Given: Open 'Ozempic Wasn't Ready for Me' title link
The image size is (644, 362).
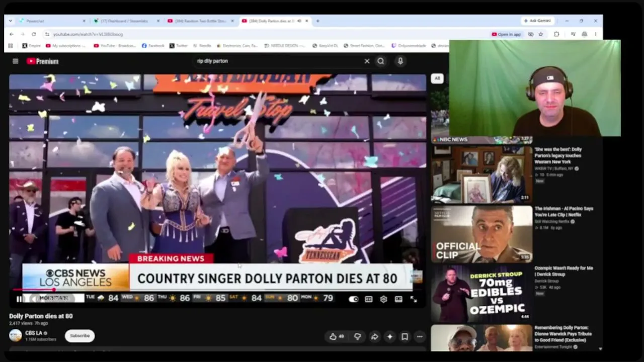Looking at the screenshot, I should coord(563,271).
